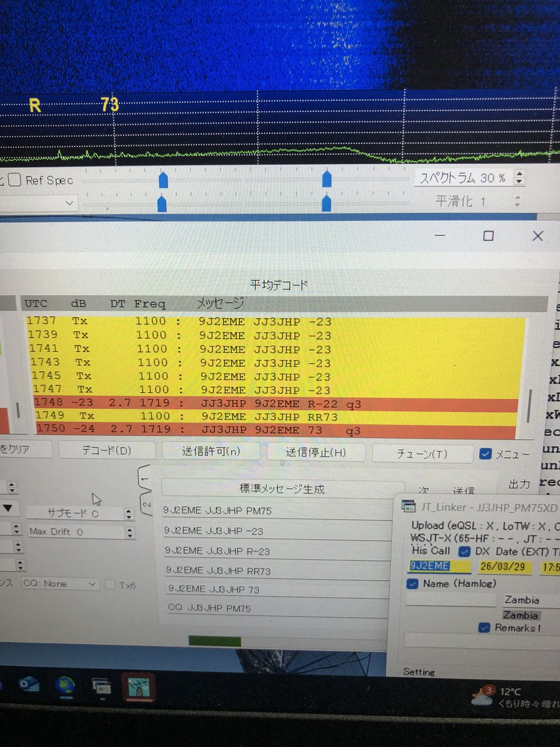The height and width of the screenshot is (747, 560).
Task: Click the Zambia text field in JT_Linker
Action: click(x=531, y=601)
